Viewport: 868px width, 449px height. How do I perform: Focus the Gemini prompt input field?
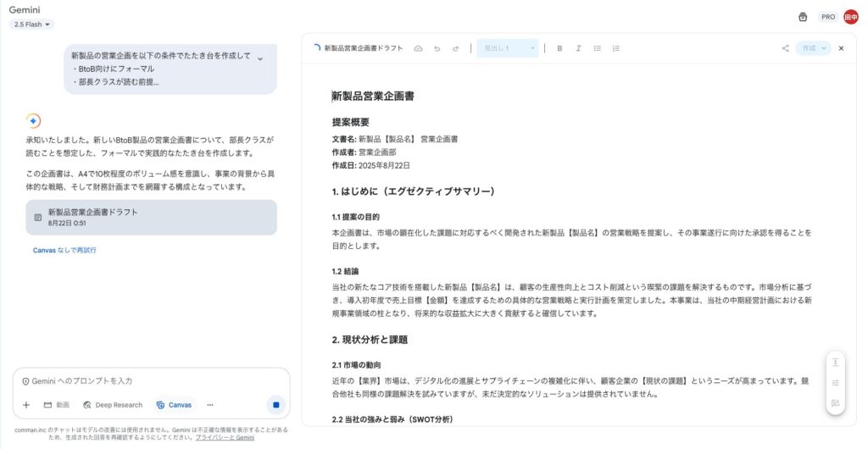(x=151, y=381)
